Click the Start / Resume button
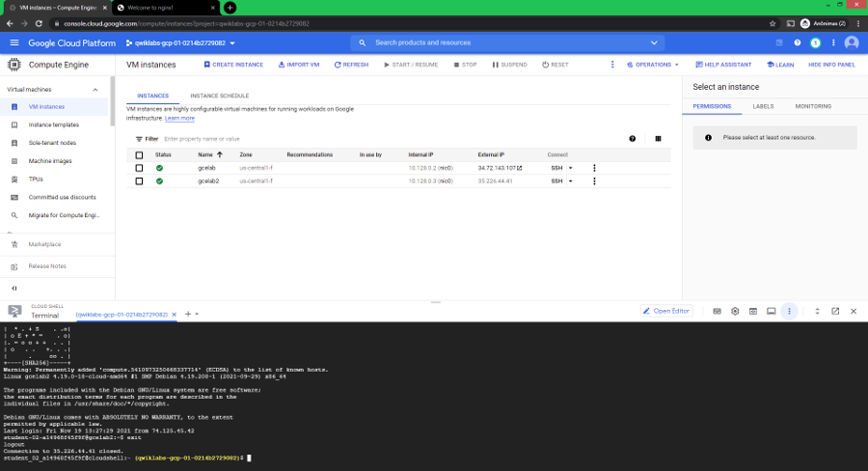868x471 pixels. (x=411, y=65)
